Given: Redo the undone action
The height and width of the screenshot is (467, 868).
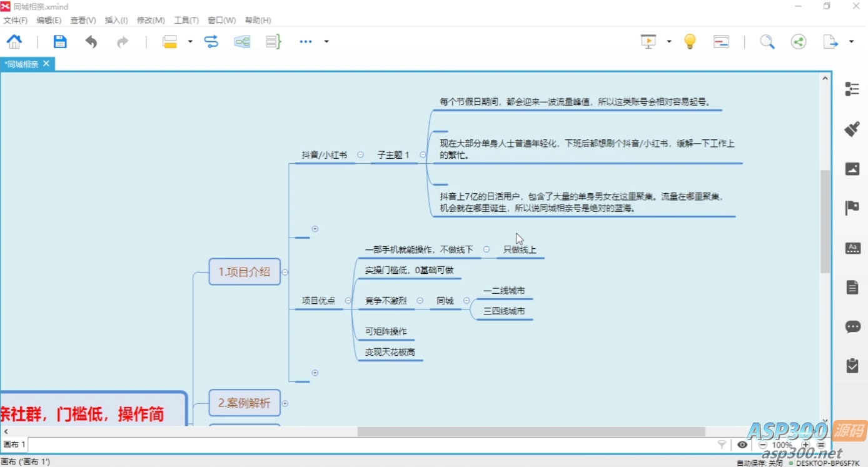Looking at the screenshot, I should tap(123, 42).
